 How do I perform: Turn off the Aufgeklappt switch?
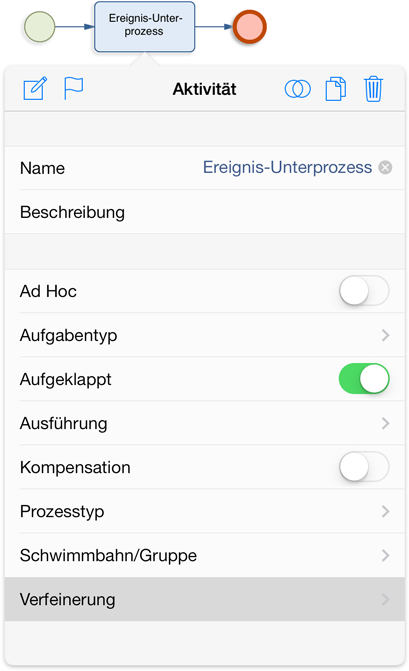coord(364,379)
